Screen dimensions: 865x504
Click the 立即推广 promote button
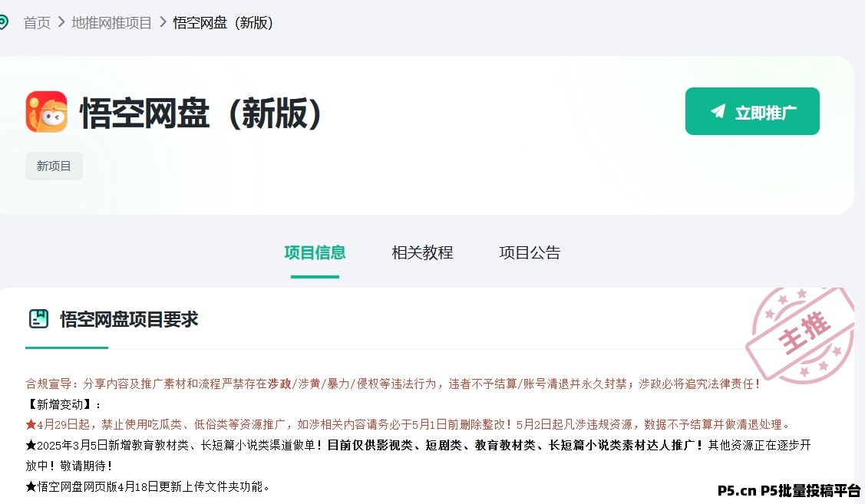(752, 110)
